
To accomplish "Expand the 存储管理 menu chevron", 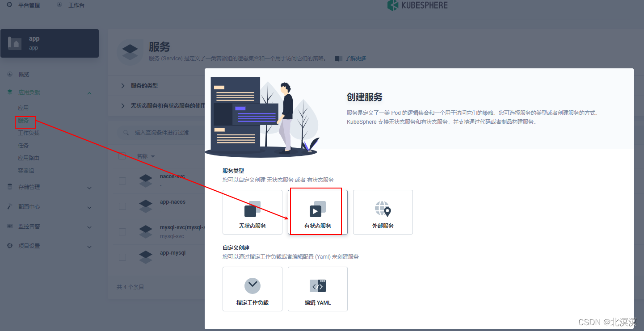I will [89, 188].
